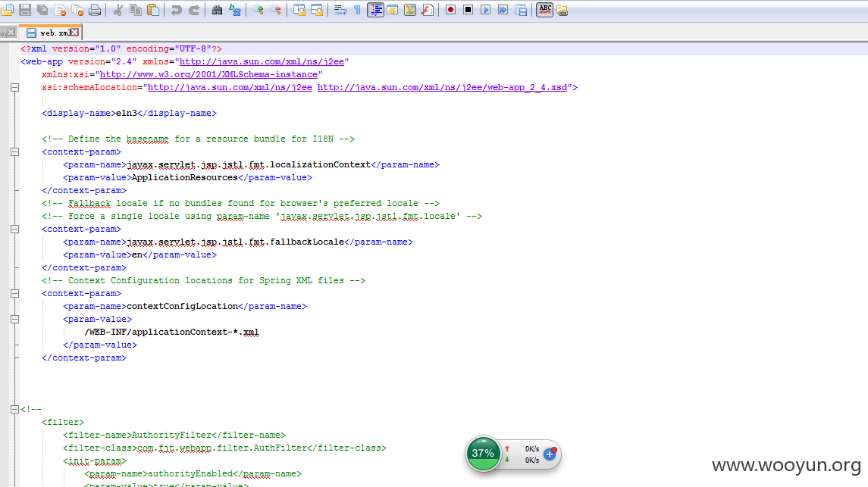
Task: Close the partially hidden left tab
Action: click(x=11, y=33)
